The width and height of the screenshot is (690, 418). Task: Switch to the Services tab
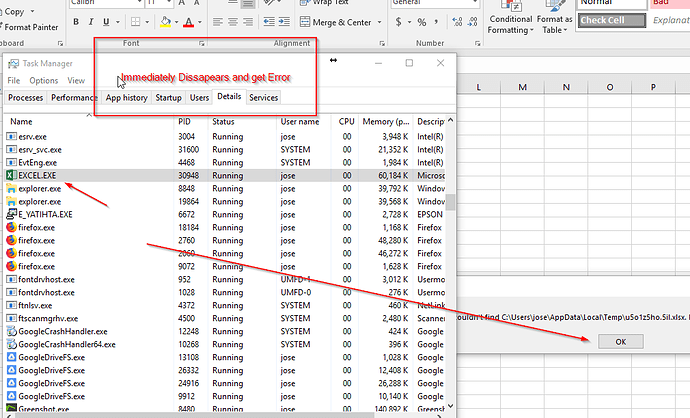[x=264, y=98]
